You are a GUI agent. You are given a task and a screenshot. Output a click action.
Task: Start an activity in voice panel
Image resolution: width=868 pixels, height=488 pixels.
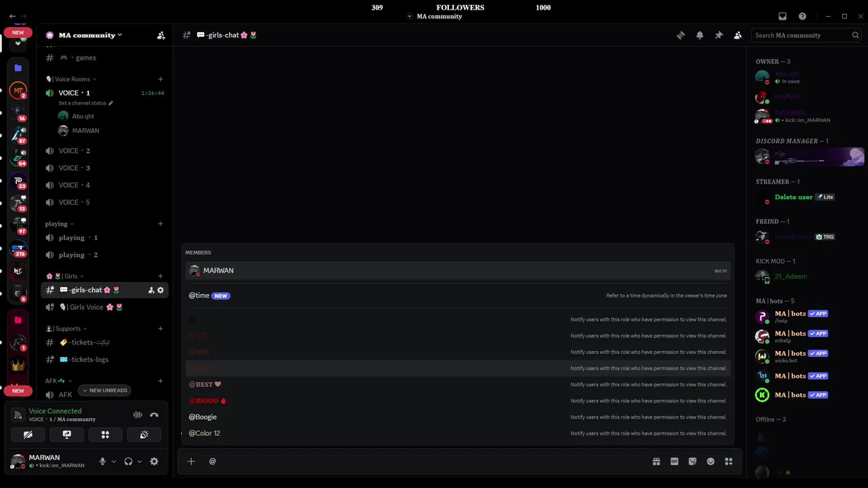(105, 434)
